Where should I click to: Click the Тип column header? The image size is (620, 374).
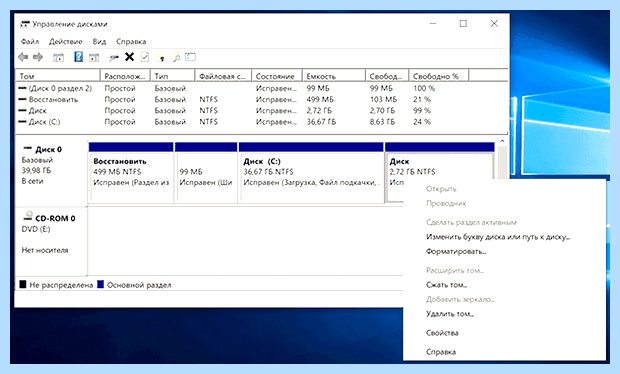pos(172,76)
